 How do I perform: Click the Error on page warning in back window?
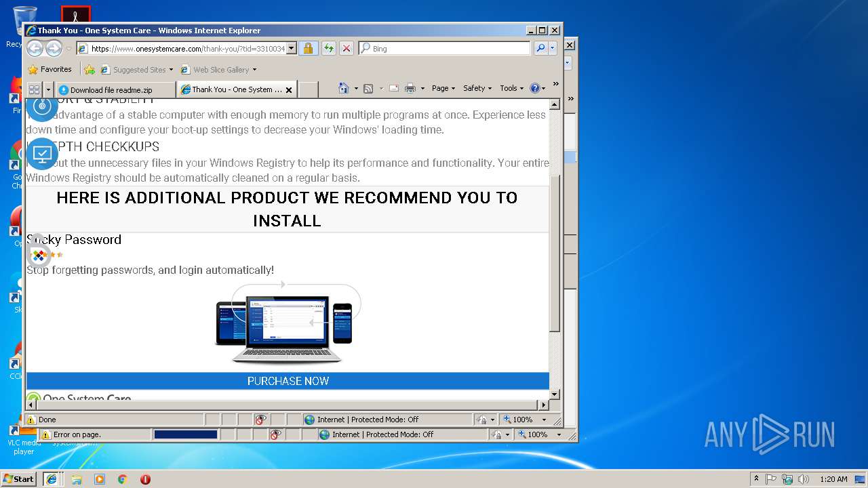pyautogui.click(x=71, y=434)
